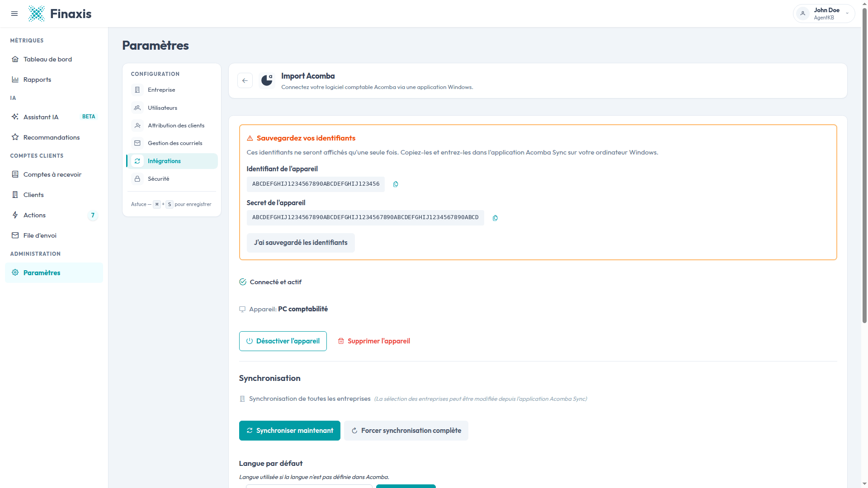The image size is (868, 488).
Task: Click the Appareil monitor icon
Action: pyautogui.click(x=242, y=310)
